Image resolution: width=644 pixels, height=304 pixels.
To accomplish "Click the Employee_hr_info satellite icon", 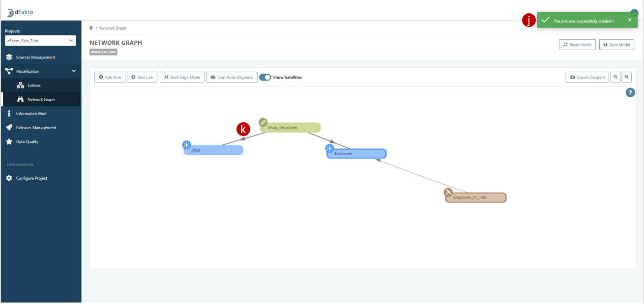I will pyautogui.click(x=448, y=192).
